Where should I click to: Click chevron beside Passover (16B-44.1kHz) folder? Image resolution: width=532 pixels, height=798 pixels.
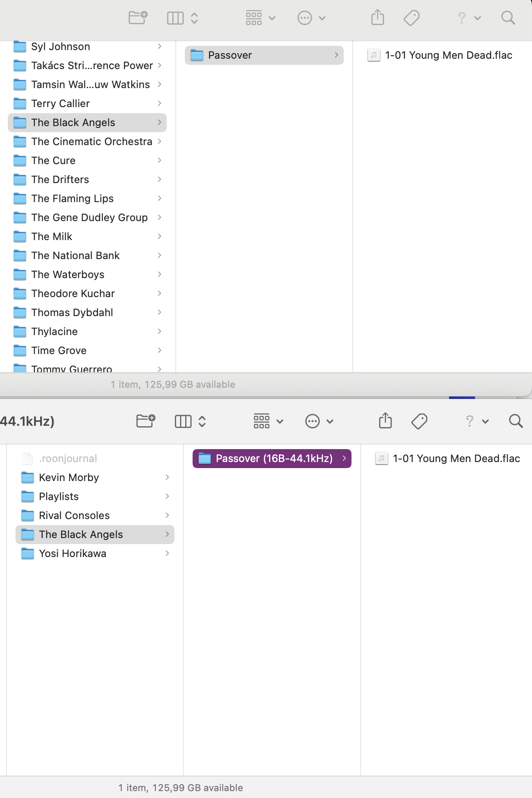[x=344, y=459]
